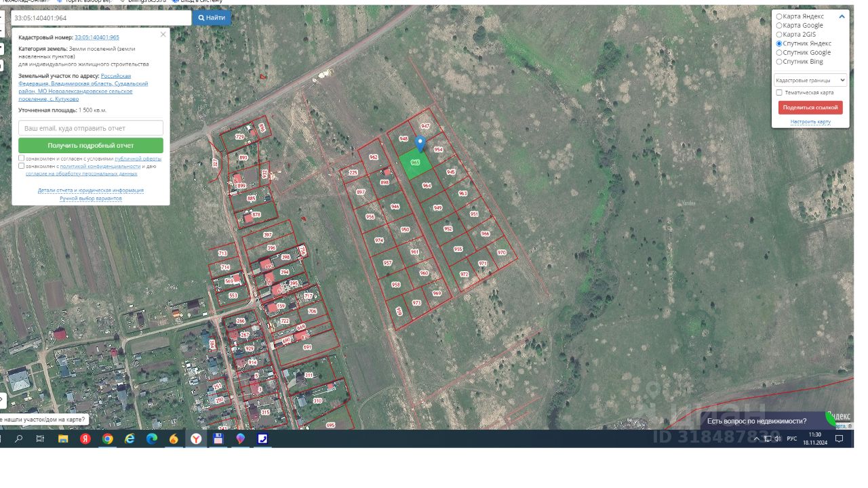Accept политикой конфиденциальности consent checkbox

click(22, 165)
